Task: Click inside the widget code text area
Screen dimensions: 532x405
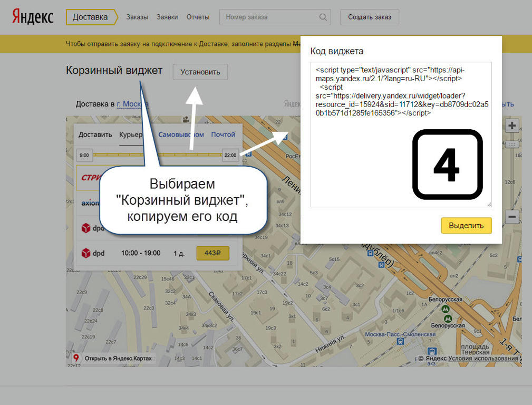Action: point(401,134)
